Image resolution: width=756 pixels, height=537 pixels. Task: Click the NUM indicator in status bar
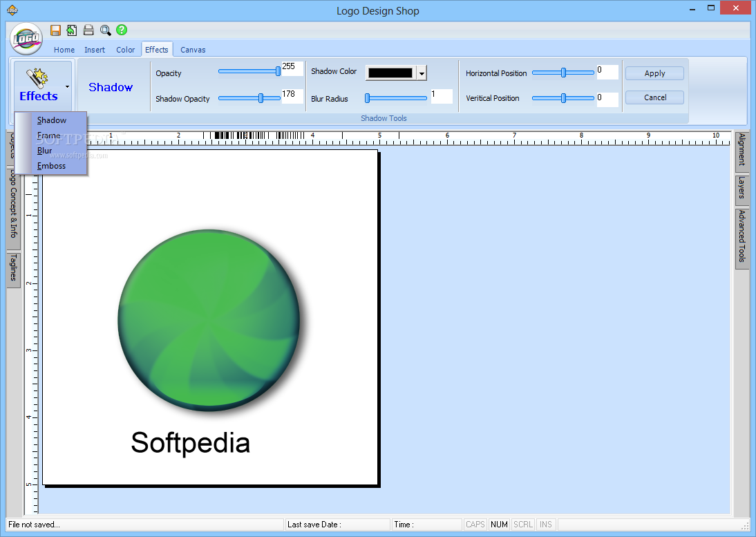pyautogui.click(x=499, y=525)
